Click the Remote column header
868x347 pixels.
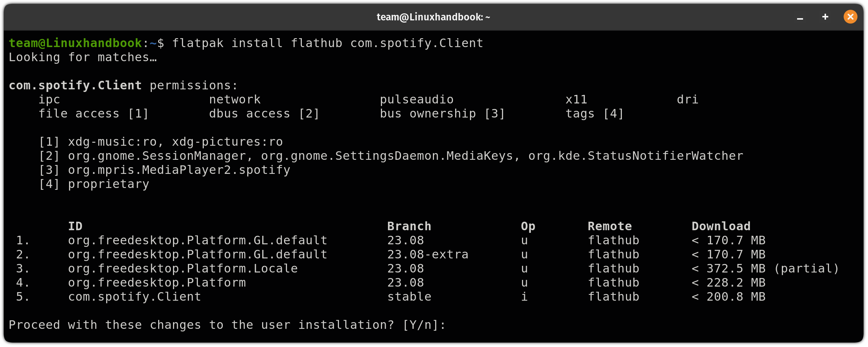point(609,226)
